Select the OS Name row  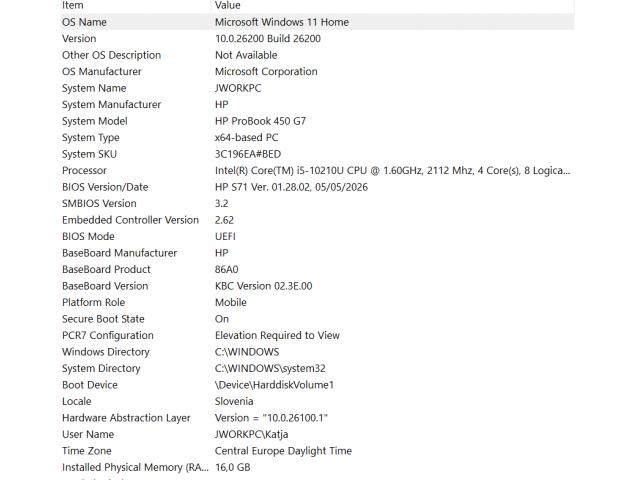pyautogui.click(x=317, y=22)
